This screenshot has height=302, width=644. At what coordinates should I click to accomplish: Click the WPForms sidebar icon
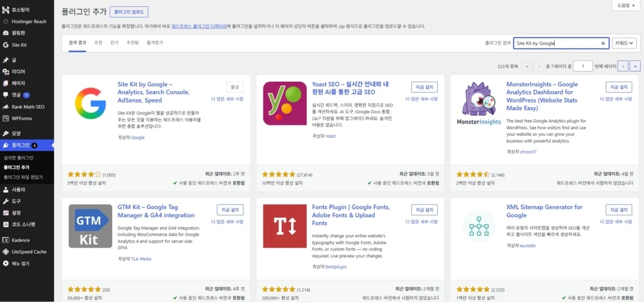tap(5, 118)
